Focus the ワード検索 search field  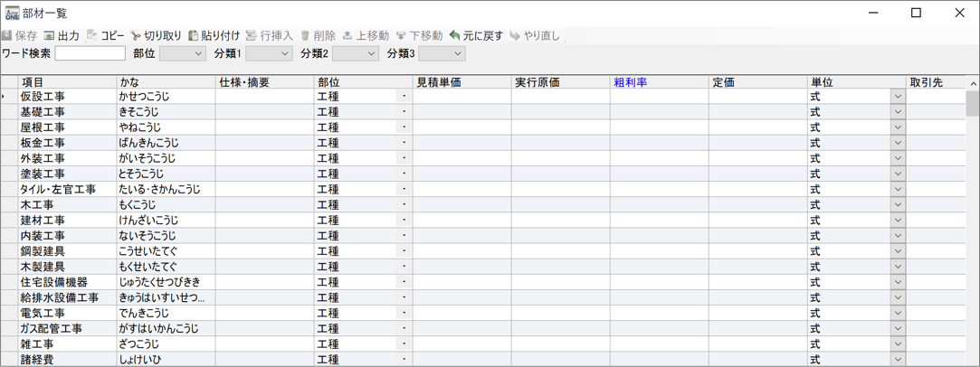click(x=90, y=53)
